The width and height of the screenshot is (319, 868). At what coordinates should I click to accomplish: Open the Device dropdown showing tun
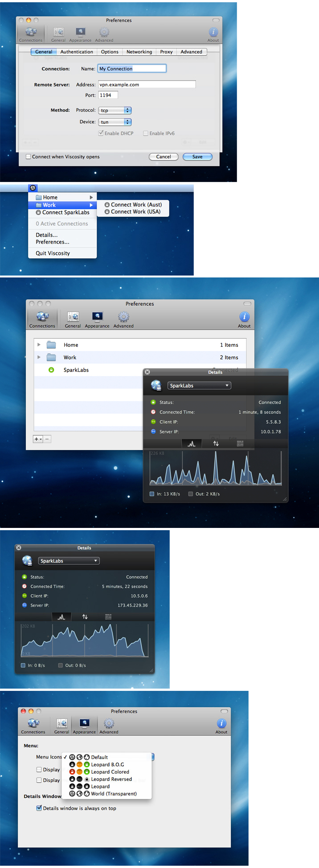coord(115,122)
